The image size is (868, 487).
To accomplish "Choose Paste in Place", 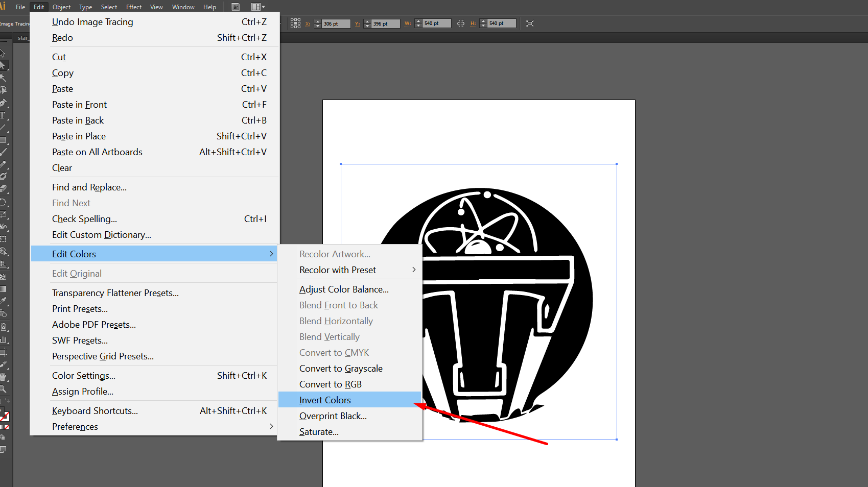I will pos(154,136).
